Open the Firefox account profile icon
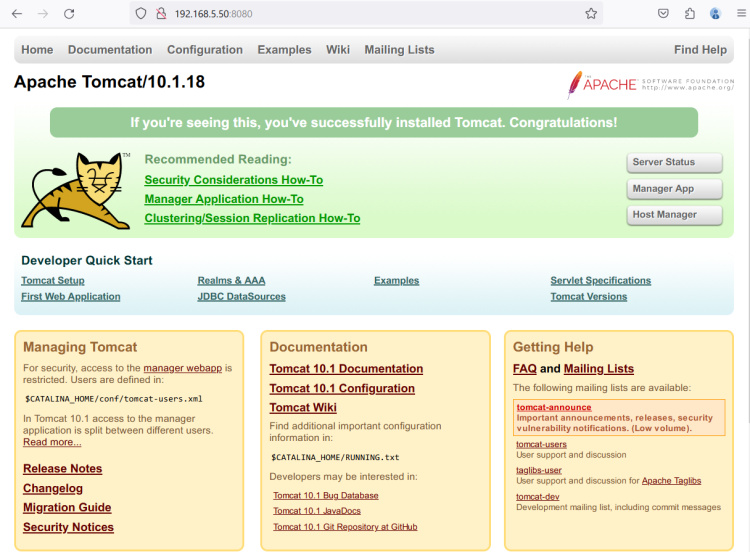 716,14
